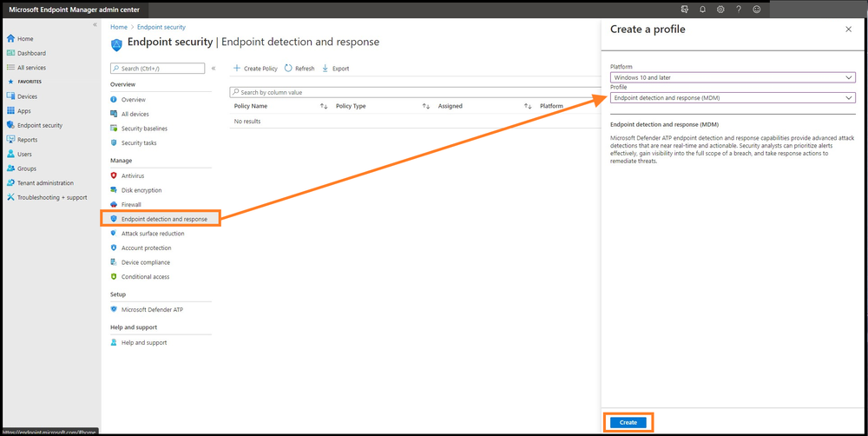Expand the Platform dropdown
The image size is (868, 436).
point(733,77)
